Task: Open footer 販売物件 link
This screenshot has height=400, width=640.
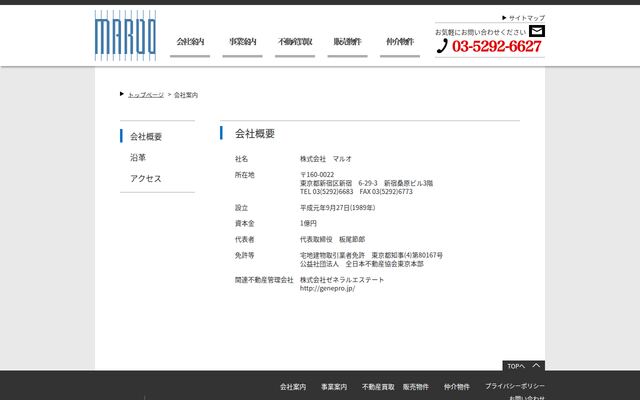Action: click(x=416, y=387)
